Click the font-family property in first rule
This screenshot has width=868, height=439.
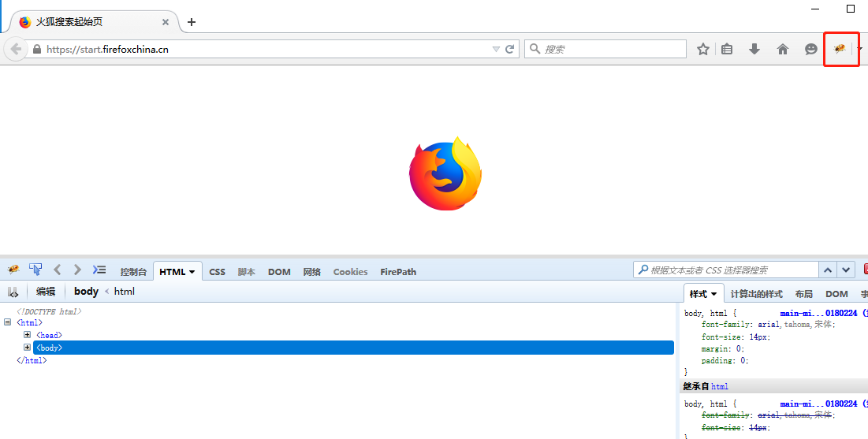pos(726,325)
